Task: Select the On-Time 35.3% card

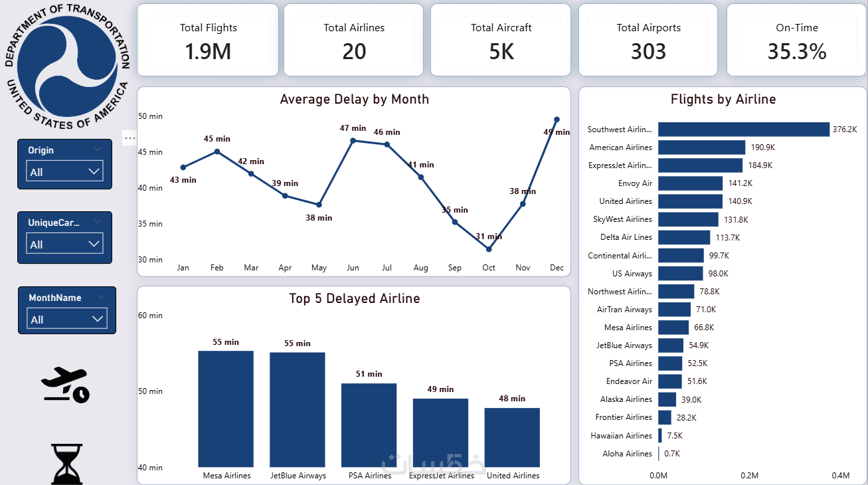Action: click(796, 40)
